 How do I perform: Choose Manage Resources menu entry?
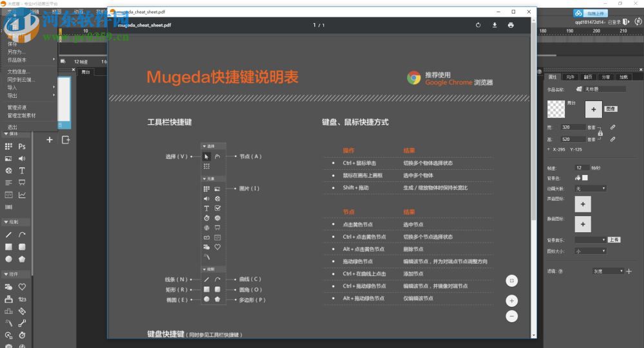point(17,107)
